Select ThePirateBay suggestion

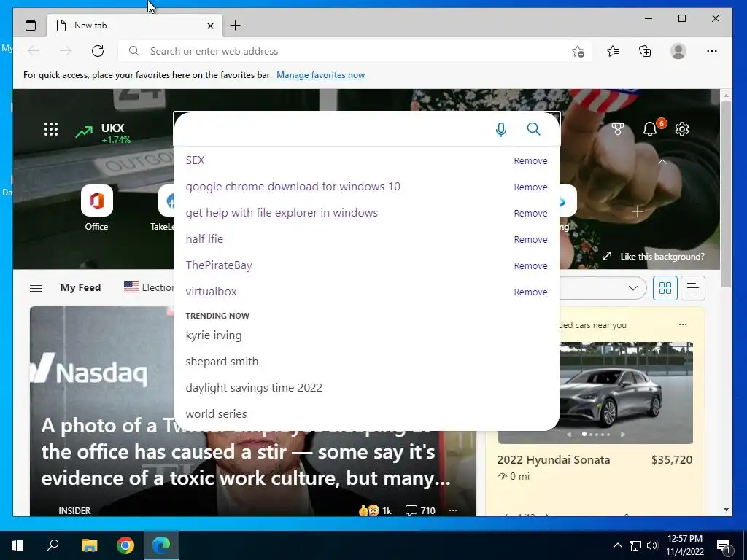pyautogui.click(x=219, y=265)
